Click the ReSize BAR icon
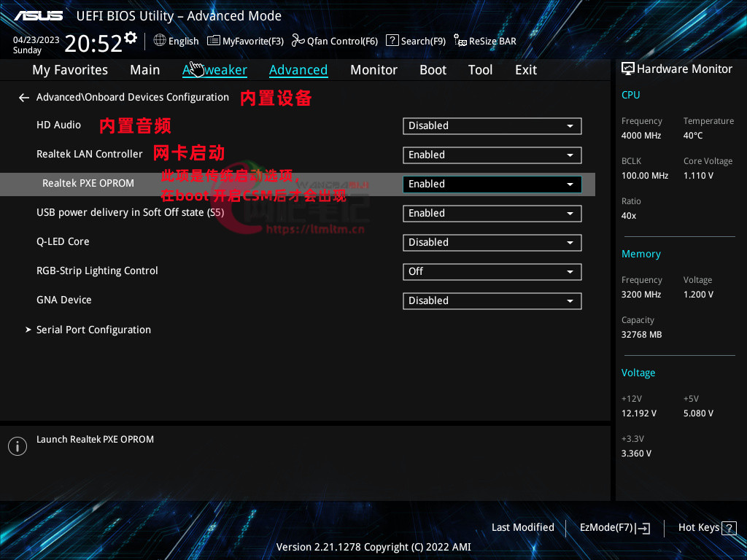The width and height of the screenshot is (747, 560). (460, 41)
